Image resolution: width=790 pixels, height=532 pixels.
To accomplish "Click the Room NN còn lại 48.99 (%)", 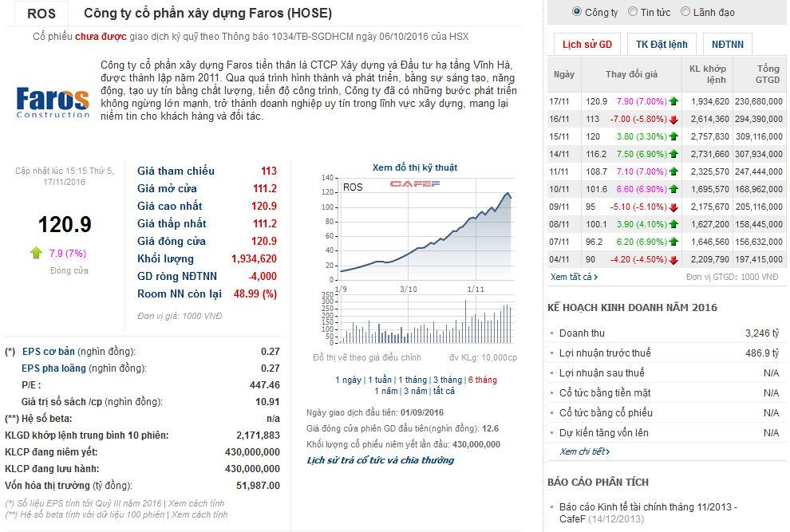I will [255, 294].
